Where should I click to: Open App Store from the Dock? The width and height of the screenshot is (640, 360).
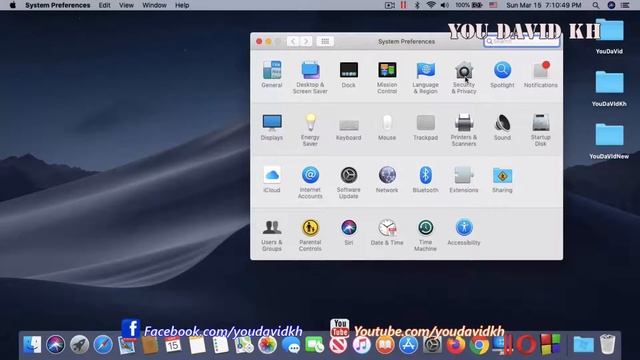coord(409,345)
